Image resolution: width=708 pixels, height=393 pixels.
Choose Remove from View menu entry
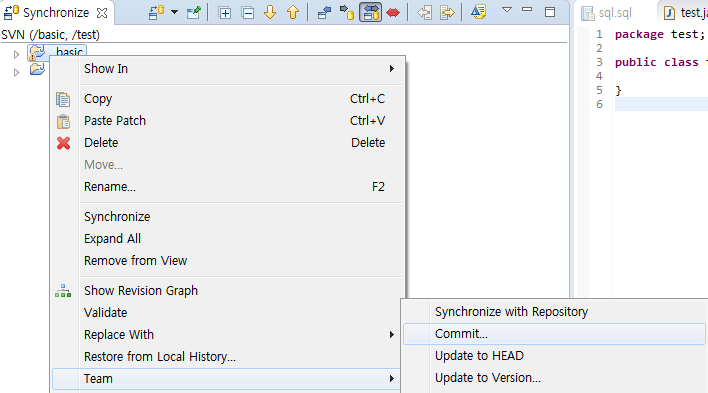coord(228,261)
